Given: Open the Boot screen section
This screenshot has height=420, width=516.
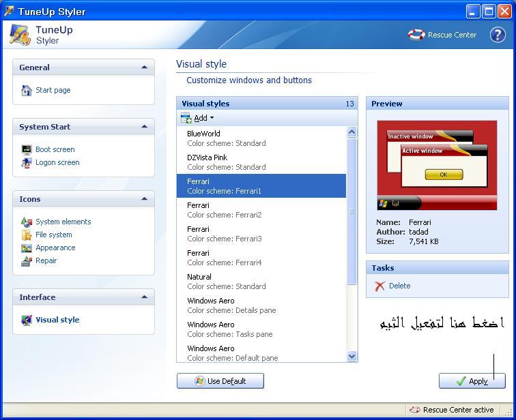Looking at the screenshot, I should [55, 149].
